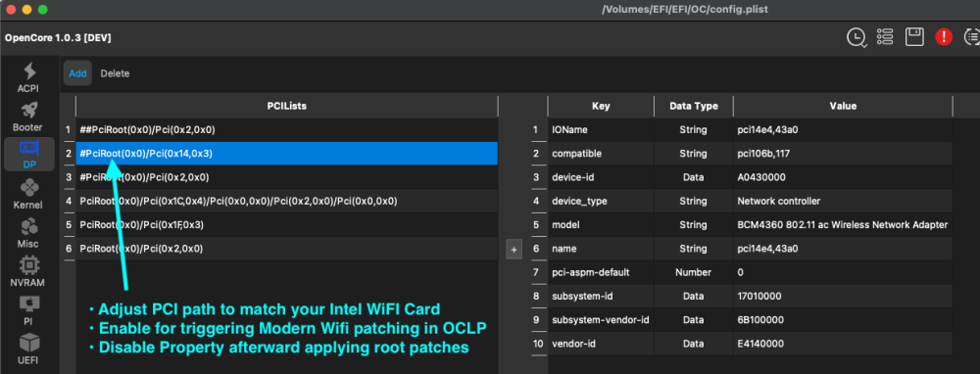
Task: Open the Data type cell for subsystem-id
Action: [694, 296]
